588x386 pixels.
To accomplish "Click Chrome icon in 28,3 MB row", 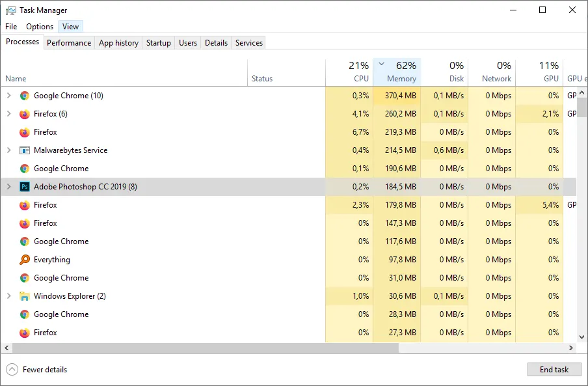I will 24,314.
